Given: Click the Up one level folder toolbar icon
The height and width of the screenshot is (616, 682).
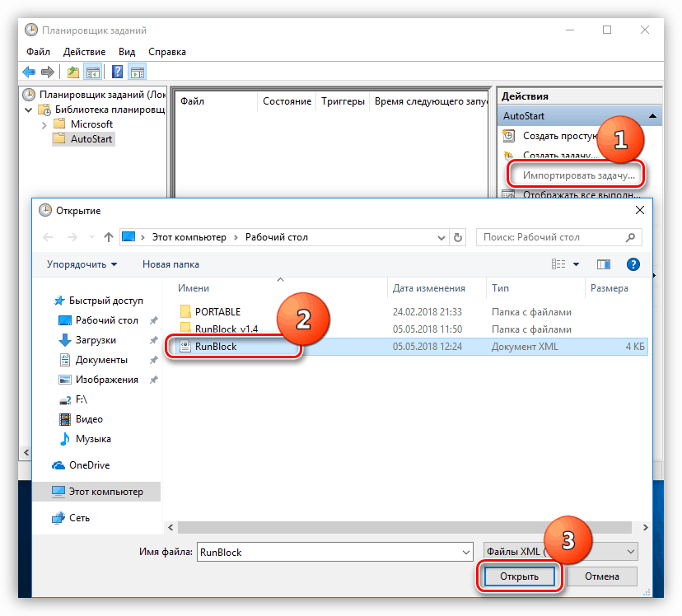Looking at the screenshot, I should click(73, 72).
